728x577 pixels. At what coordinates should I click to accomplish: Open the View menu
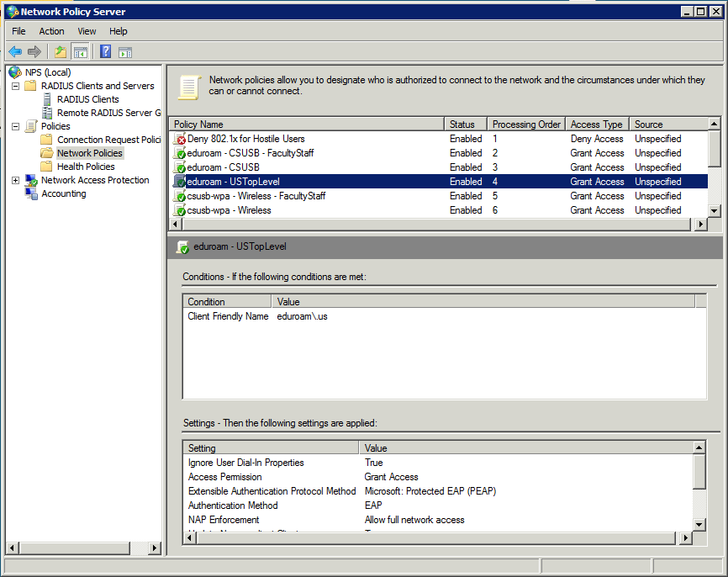[87, 31]
